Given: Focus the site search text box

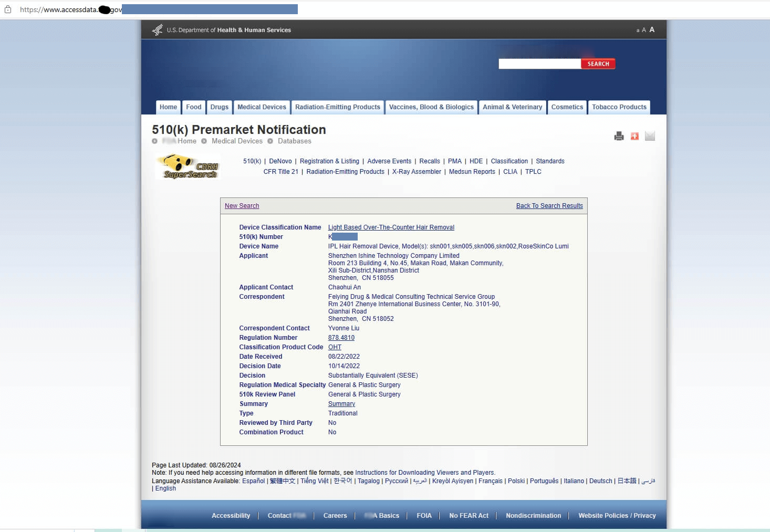Looking at the screenshot, I should pyautogui.click(x=539, y=64).
